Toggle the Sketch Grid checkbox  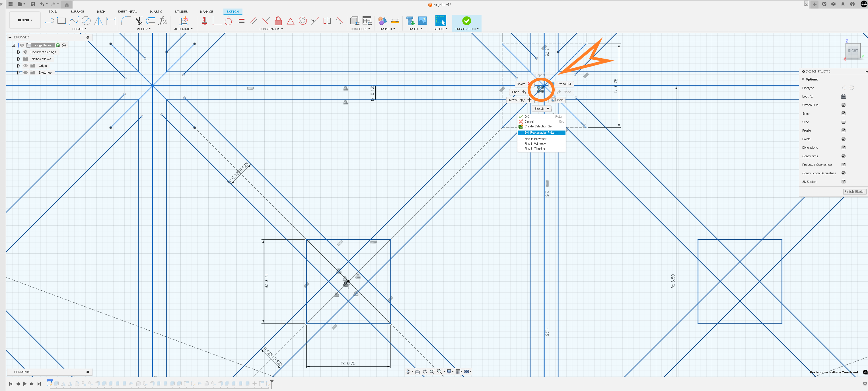pyautogui.click(x=844, y=105)
